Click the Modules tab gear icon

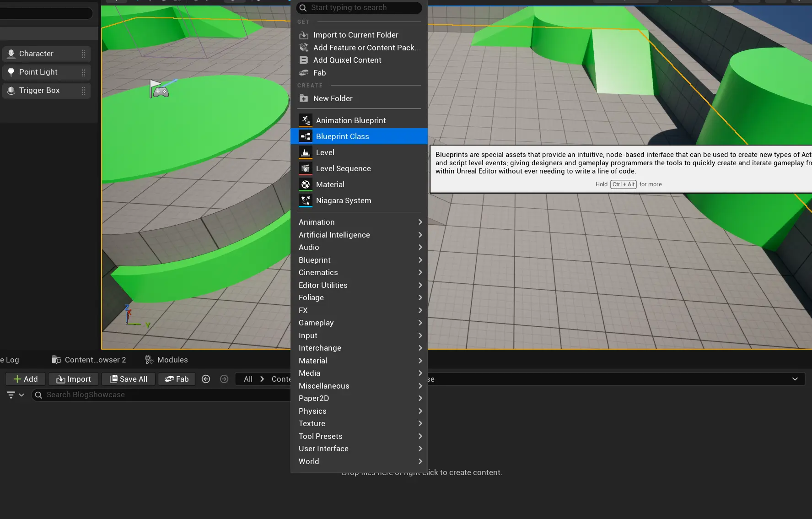pyautogui.click(x=149, y=360)
